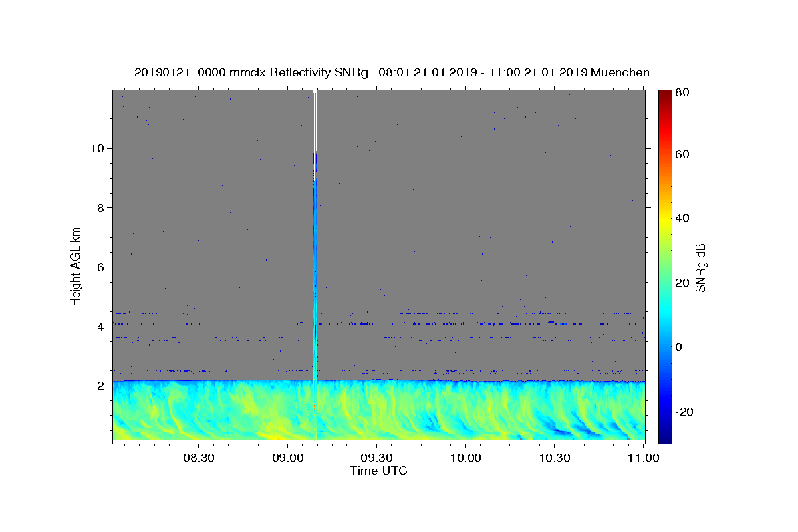This screenshot has height=532, width=798.
Task: Click the colorbar value 0
Action: (x=678, y=347)
